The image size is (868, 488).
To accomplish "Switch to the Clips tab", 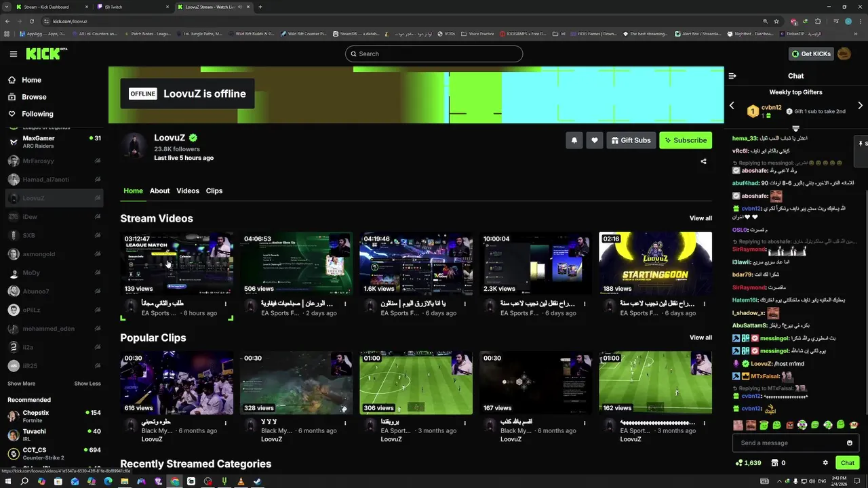I will click(214, 191).
